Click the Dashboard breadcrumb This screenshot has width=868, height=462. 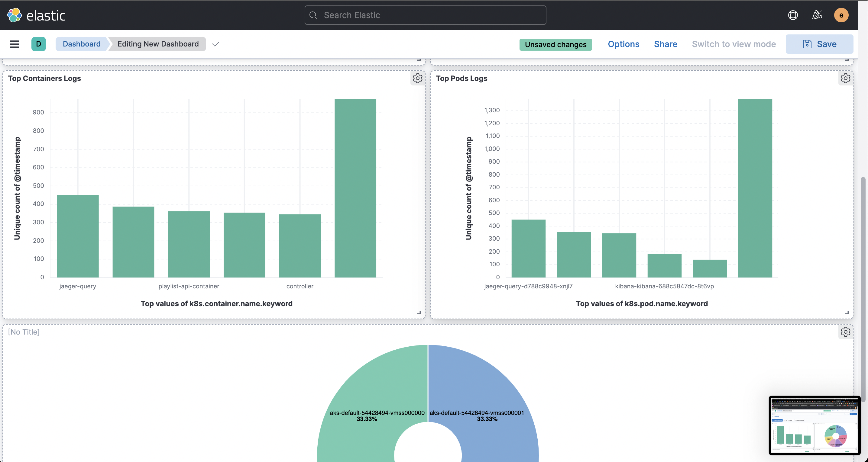pyautogui.click(x=82, y=44)
